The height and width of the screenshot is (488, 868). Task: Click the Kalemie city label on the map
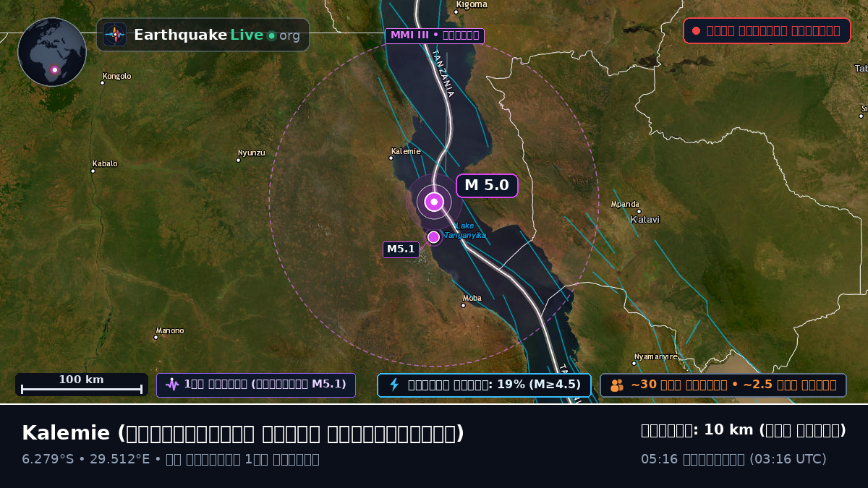coord(406,152)
